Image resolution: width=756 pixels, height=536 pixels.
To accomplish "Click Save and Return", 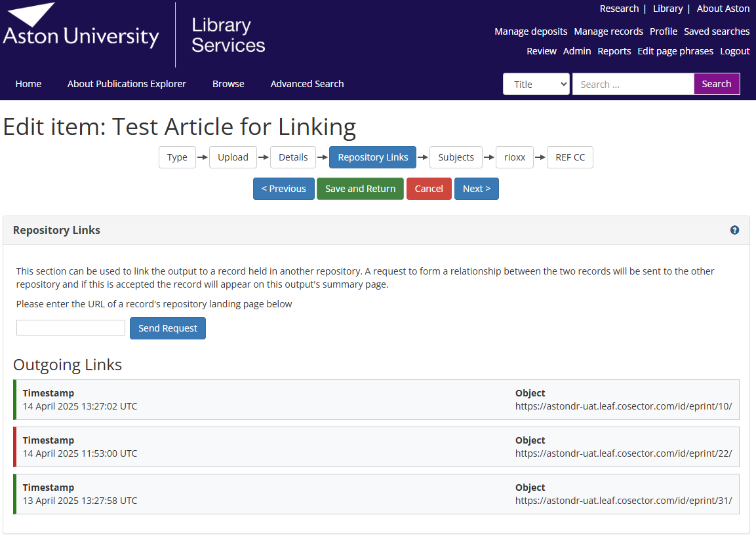I will click(360, 189).
